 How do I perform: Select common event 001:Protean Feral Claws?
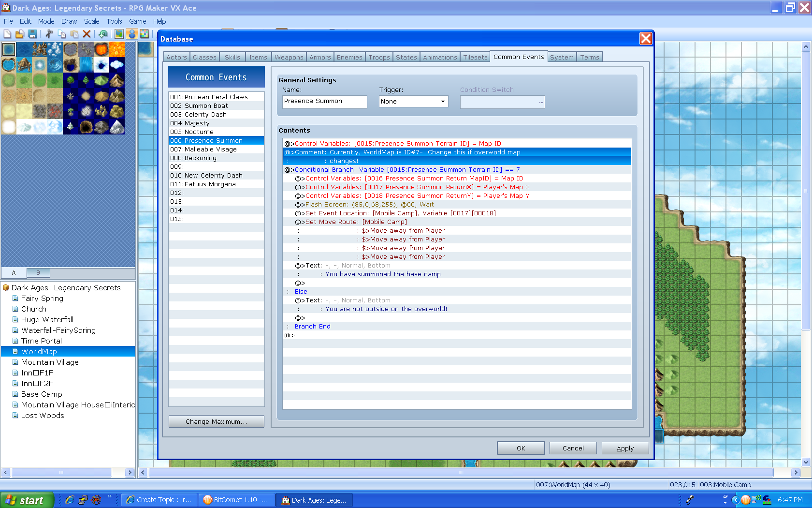(216, 97)
